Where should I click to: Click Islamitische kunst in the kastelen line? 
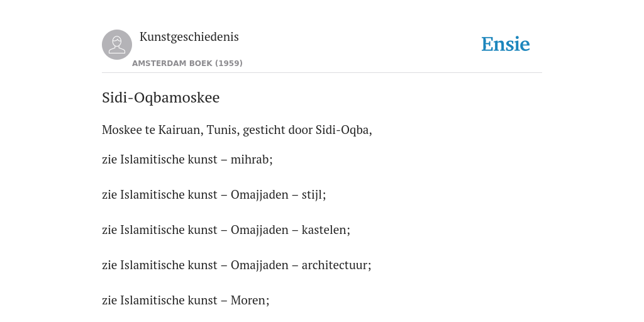coord(169,230)
